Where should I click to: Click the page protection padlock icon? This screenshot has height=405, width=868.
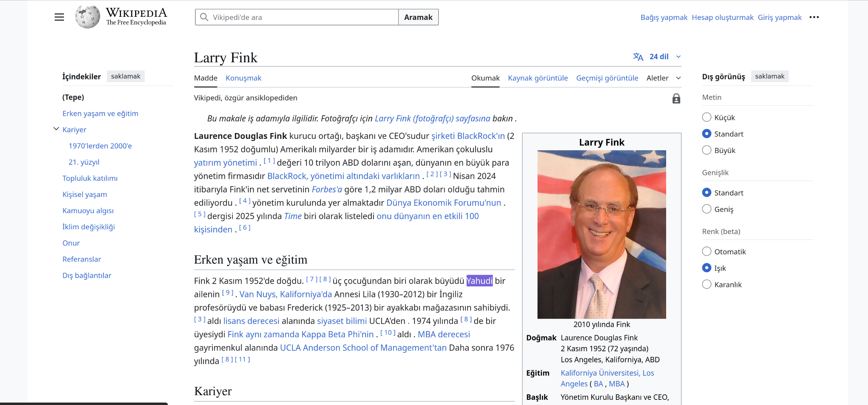point(676,99)
